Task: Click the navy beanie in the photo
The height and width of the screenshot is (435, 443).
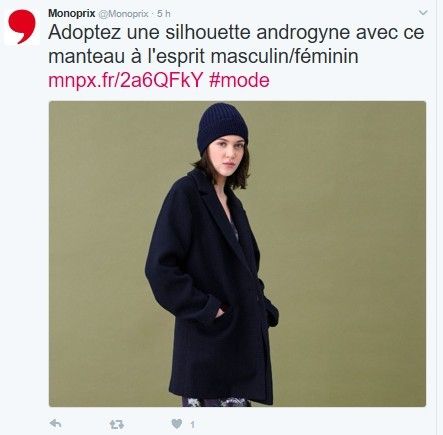Action: click(x=222, y=127)
